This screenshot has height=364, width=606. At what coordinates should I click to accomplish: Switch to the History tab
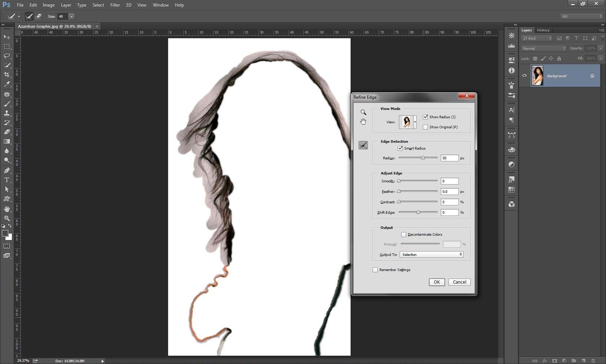(543, 30)
